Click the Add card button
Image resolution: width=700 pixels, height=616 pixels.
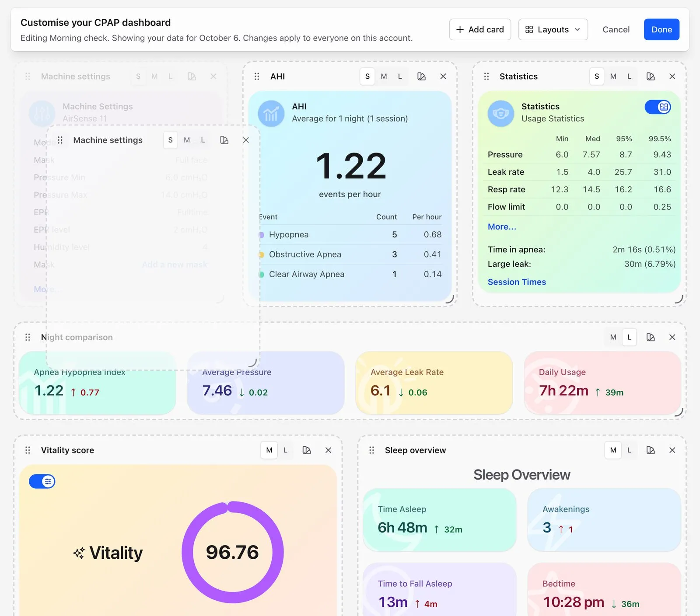point(480,29)
